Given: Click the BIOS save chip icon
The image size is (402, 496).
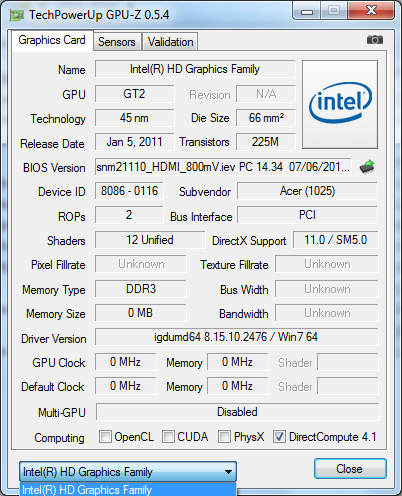Looking at the screenshot, I should (x=367, y=167).
